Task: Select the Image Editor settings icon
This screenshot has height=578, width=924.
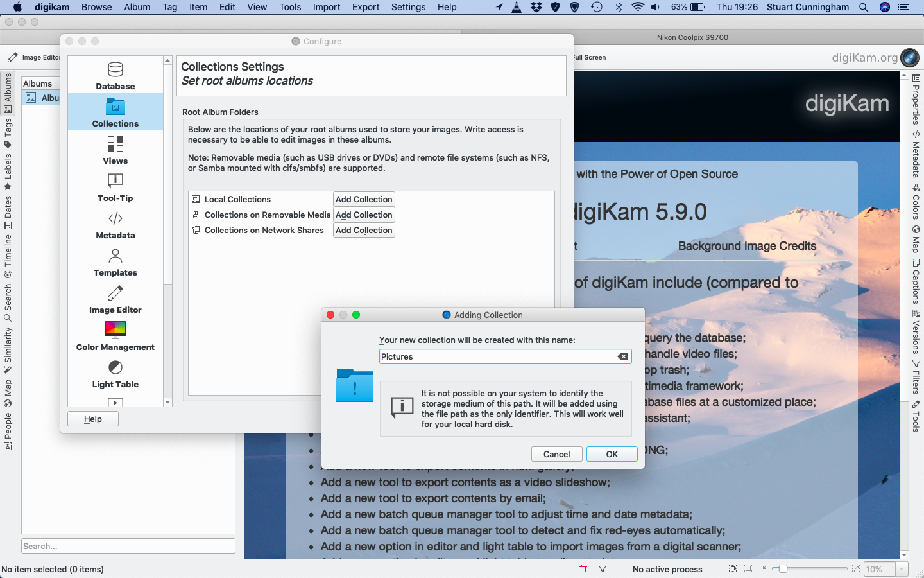Action: click(116, 299)
